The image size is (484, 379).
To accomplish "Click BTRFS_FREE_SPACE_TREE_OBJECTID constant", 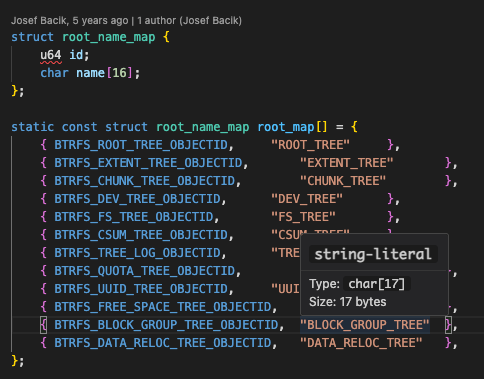I will tap(163, 307).
